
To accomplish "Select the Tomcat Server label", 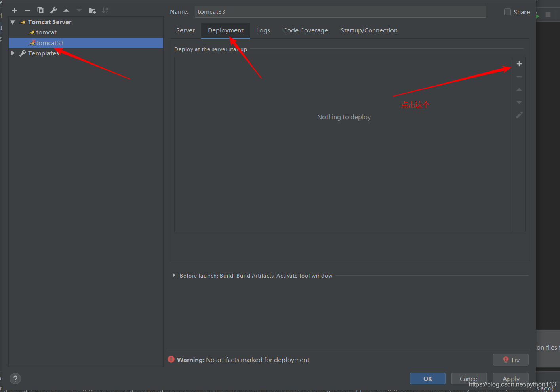I will [x=50, y=22].
